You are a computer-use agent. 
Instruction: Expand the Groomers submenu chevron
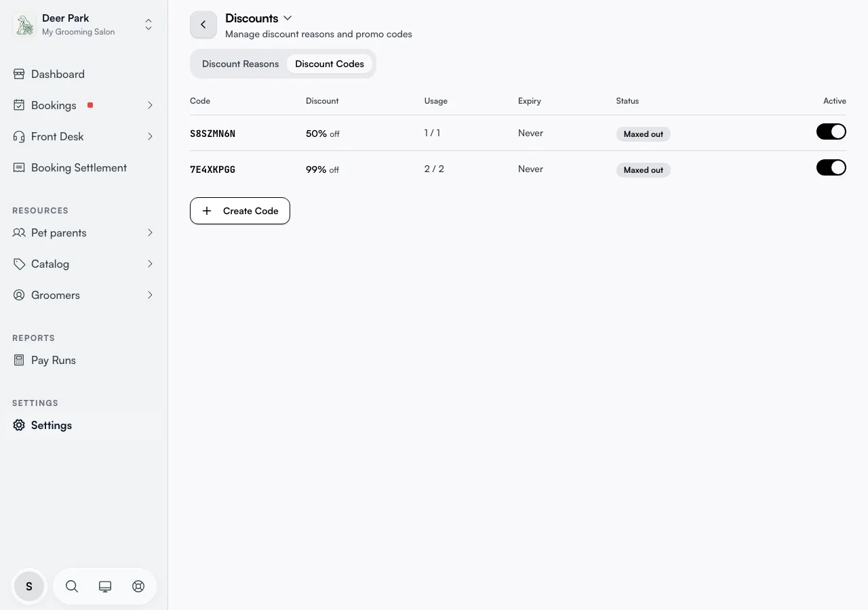(x=150, y=295)
